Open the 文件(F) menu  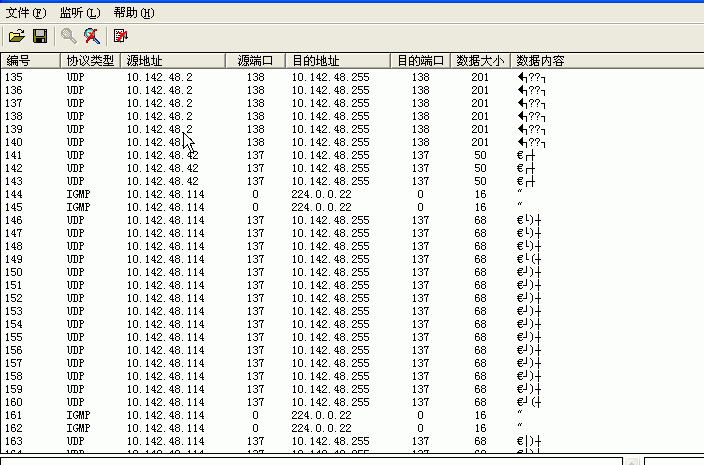(x=26, y=13)
